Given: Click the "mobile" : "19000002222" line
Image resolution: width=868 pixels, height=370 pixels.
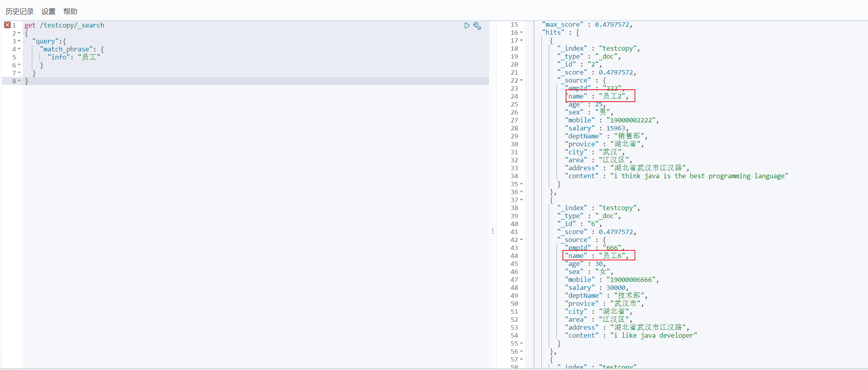Looking at the screenshot, I should click(611, 120).
